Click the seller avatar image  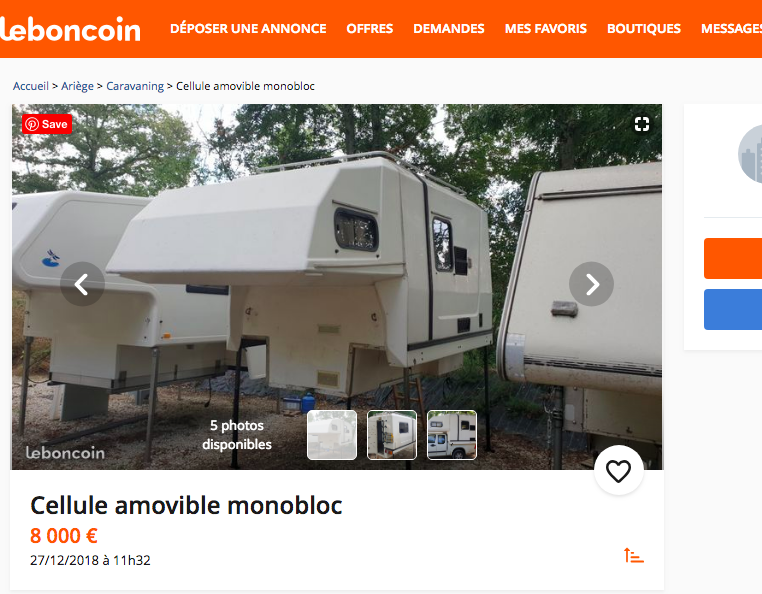tap(750, 154)
